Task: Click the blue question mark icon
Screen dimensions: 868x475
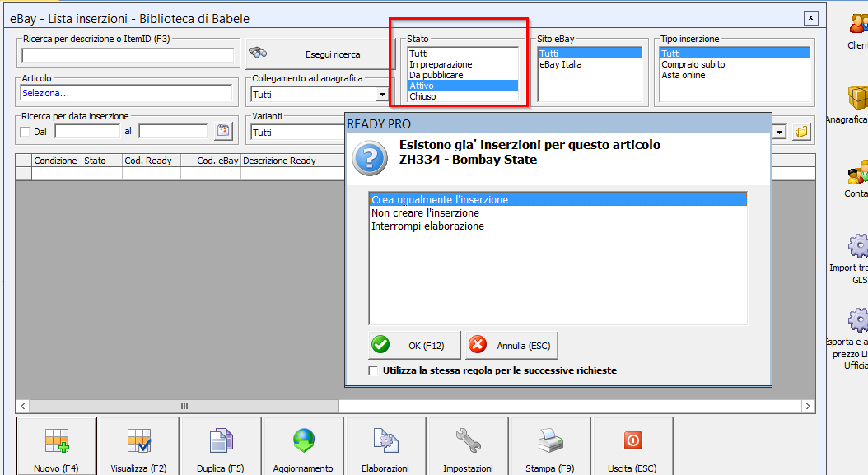Action: coord(370,158)
